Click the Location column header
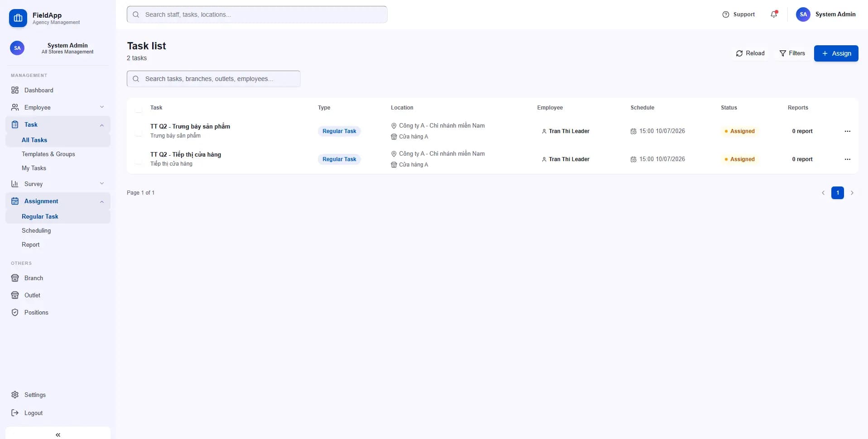Image resolution: width=868 pixels, height=439 pixels. (x=402, y=108)
